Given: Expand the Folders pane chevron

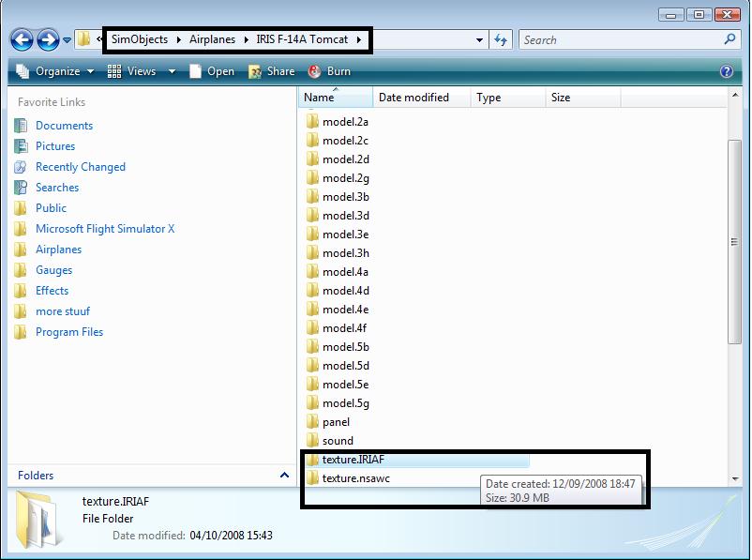Looking at the screenshot, I should click(x=285, y=476).
